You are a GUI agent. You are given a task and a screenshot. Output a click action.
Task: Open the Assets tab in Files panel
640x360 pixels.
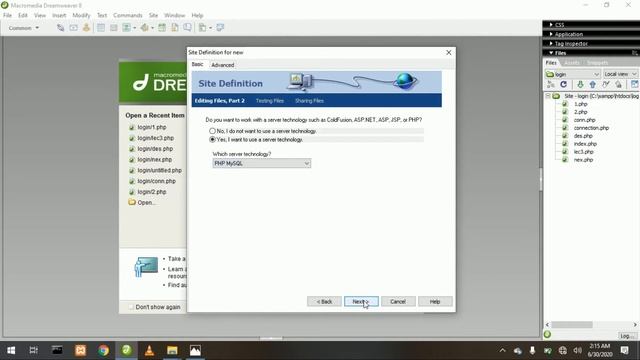point(572,62)
